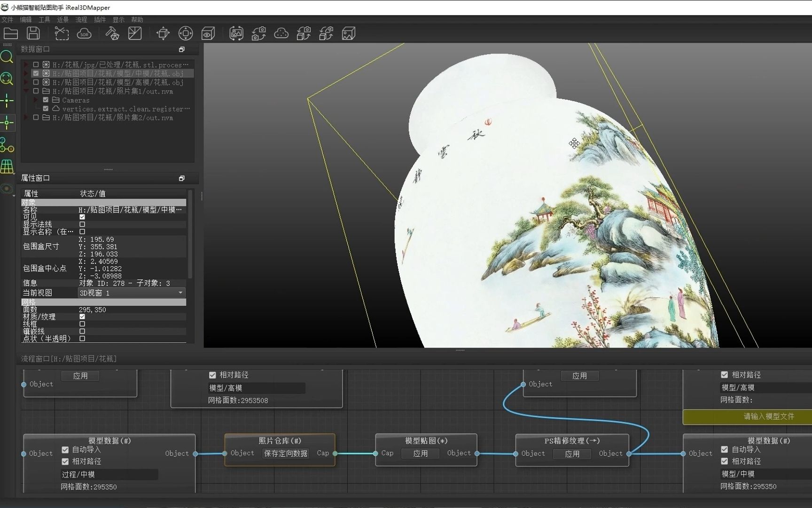Enable the 显示法线 checkbox
Viewport: 812px width, 508px height.
(82, 224)
